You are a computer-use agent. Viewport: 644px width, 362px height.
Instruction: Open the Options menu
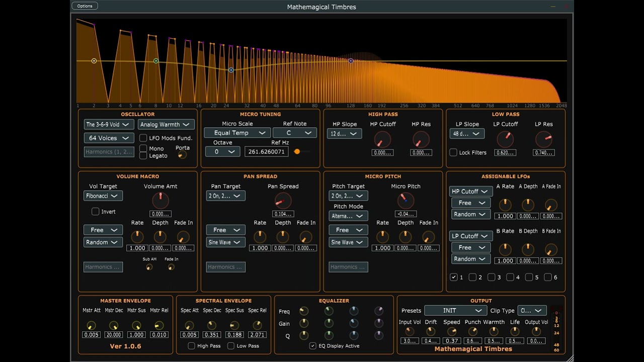click(x=85, y=6)
